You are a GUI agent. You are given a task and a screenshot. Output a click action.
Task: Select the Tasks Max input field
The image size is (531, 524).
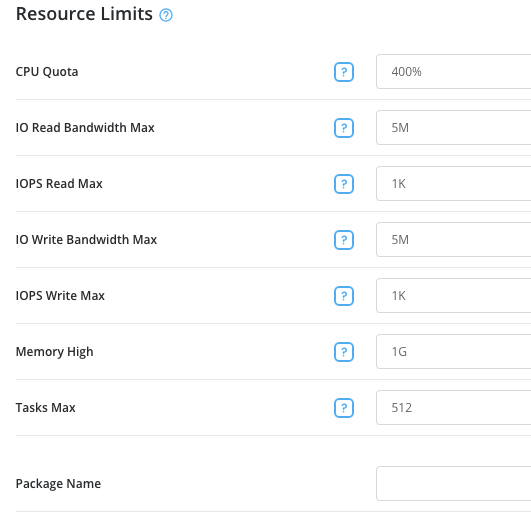click(x=453, y=407)
